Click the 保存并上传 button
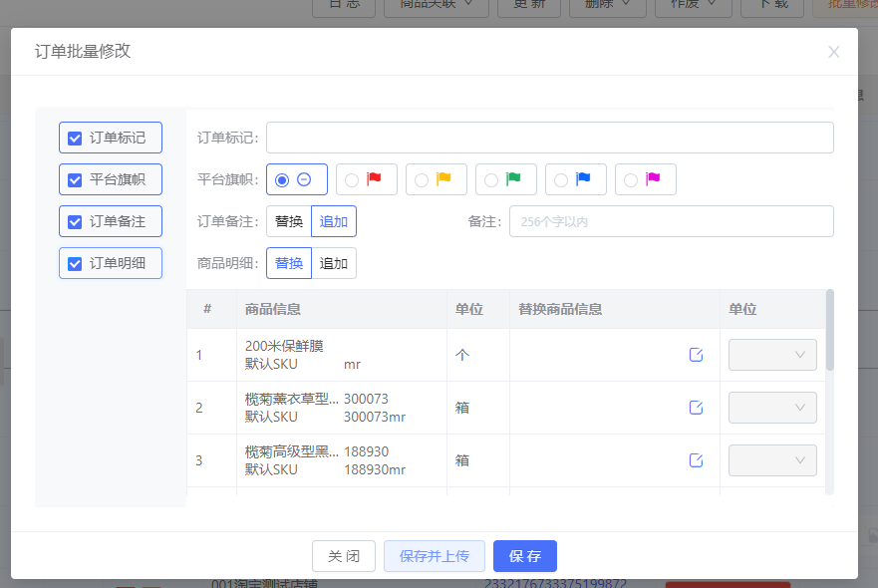 pos(434,556)
